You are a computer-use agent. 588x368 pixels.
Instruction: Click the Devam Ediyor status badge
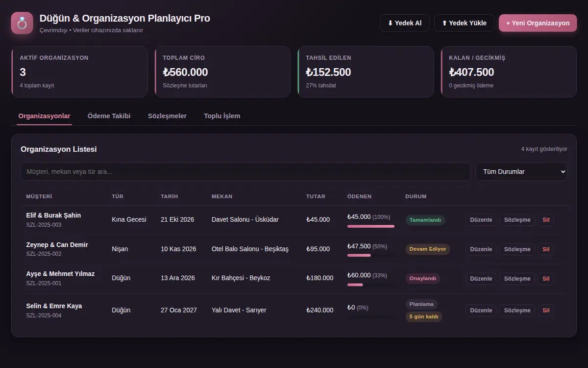click(x=428, y=249)
